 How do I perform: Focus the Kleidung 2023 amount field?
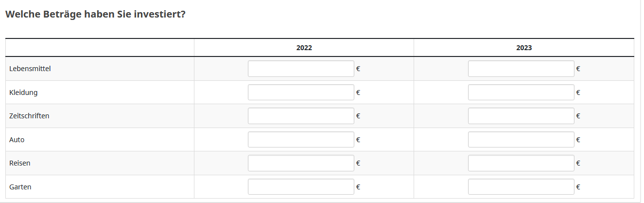[521, 92]
